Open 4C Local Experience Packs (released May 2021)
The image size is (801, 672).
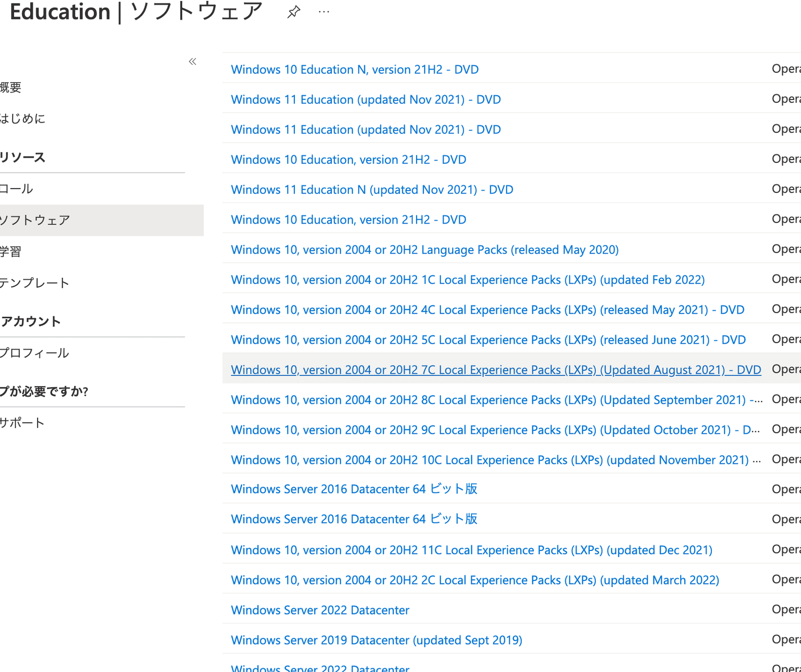click(x=488, y=310)
